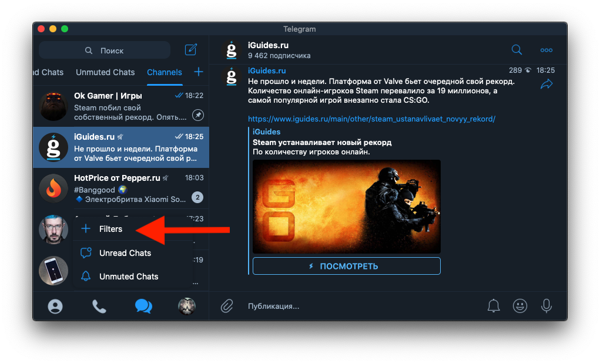Click the HotPrice flame avatar

pyautogui.click(x=53, y=188)
